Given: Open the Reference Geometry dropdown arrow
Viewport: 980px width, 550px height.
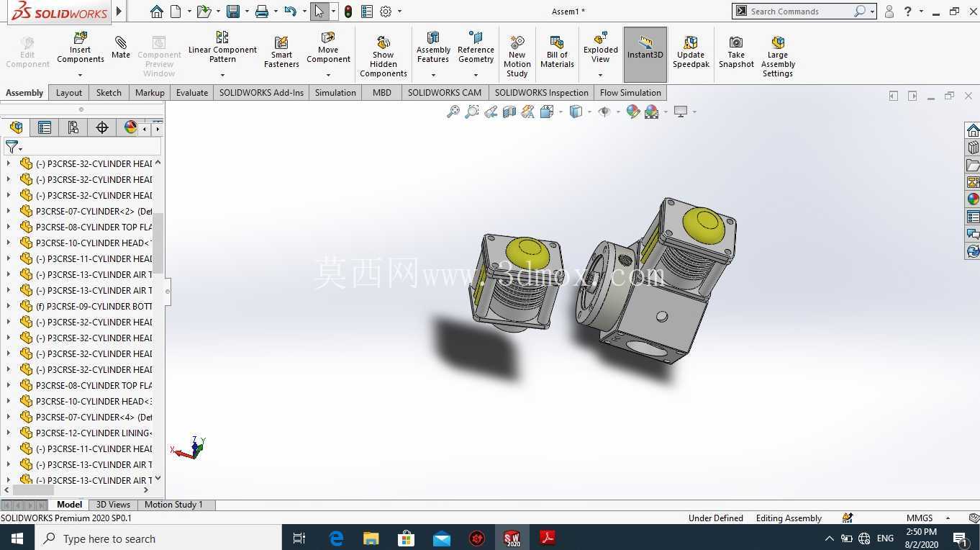Looking at the screenshot, I should point(476,75).
